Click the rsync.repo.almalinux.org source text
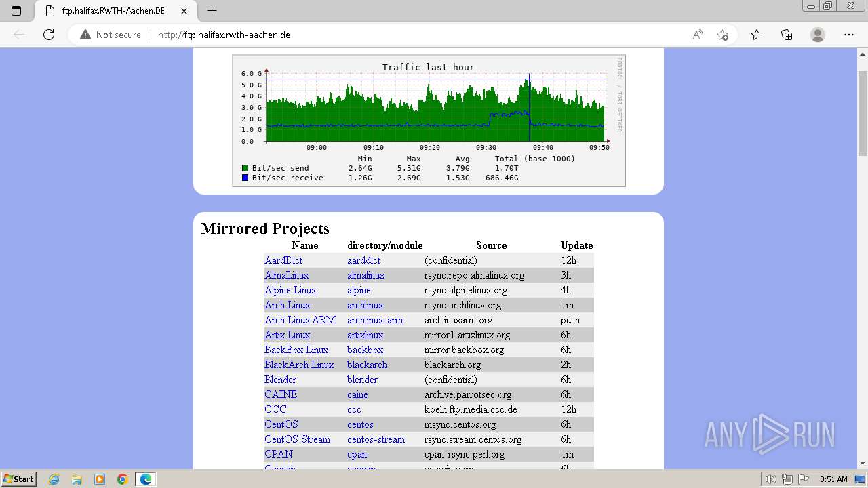 point(474,275)
